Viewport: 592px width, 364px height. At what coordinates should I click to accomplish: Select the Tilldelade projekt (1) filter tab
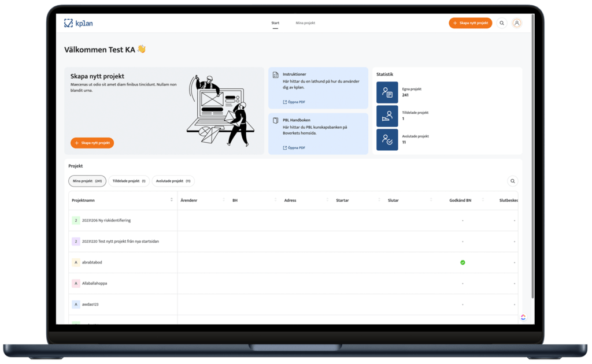click(129, 181)
